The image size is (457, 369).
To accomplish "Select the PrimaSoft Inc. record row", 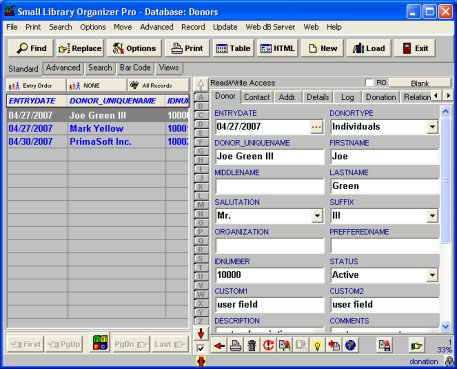I will 98,142.
